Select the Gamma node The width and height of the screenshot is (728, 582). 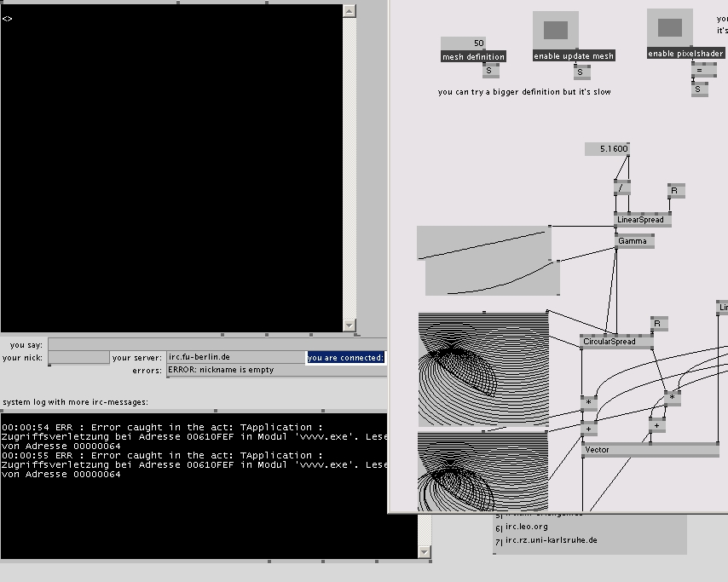634,241
